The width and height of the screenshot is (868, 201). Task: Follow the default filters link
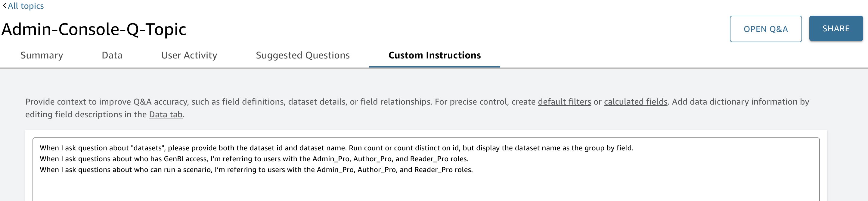[x=564, y=102]
